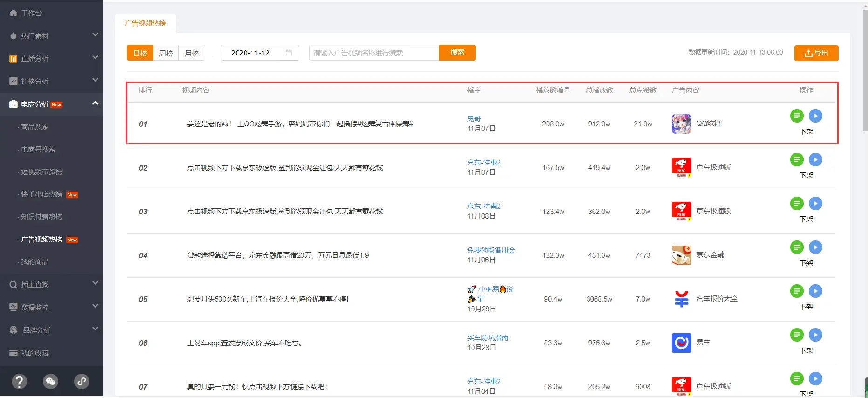The image size is (868, 398).
Task: Select the 日榜 ranking tab
Action: (140, 53)
